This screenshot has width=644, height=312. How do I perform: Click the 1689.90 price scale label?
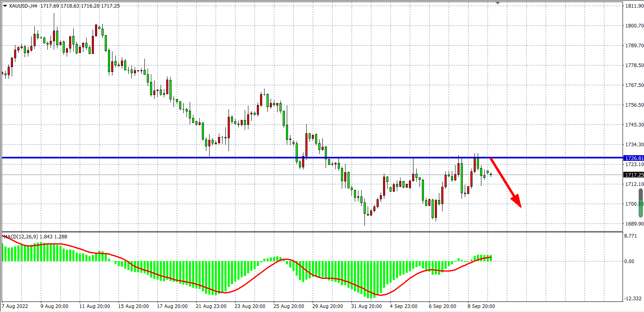[x=634, y=224]
